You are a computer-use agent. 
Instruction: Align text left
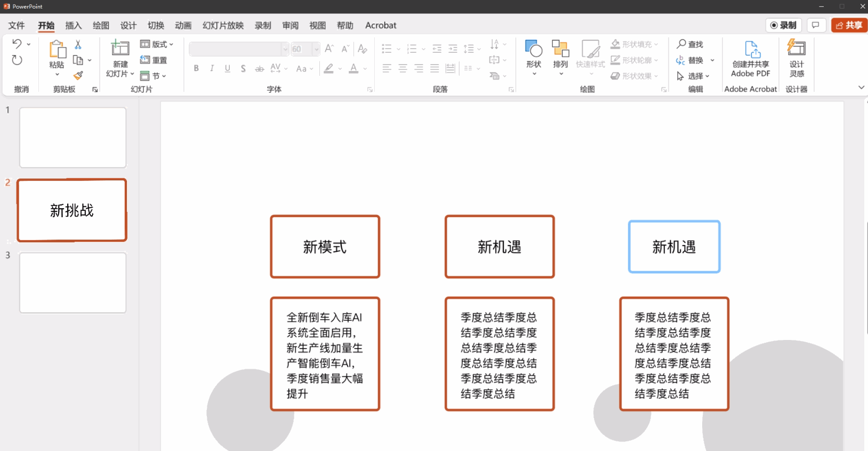coord(387,68)
